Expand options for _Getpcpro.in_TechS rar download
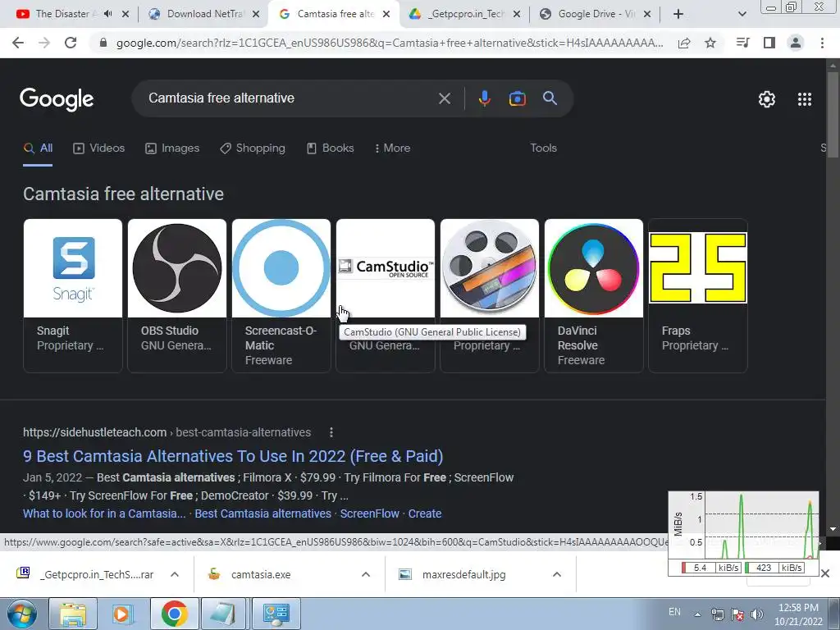This screenshot has height=630, width=840. [x=175, y=574]
